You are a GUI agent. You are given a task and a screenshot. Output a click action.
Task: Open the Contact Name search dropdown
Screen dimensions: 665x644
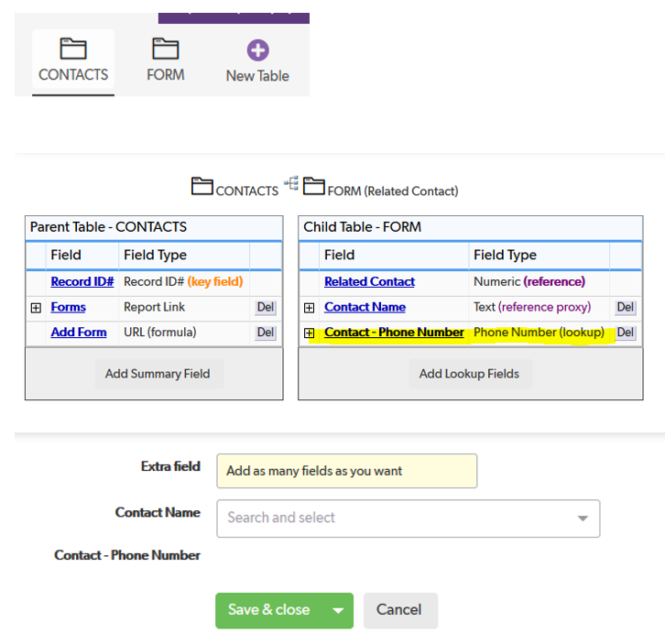[583, 518]
